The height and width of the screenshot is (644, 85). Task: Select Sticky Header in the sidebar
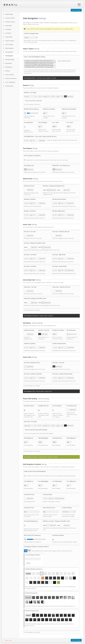[9, 37]
